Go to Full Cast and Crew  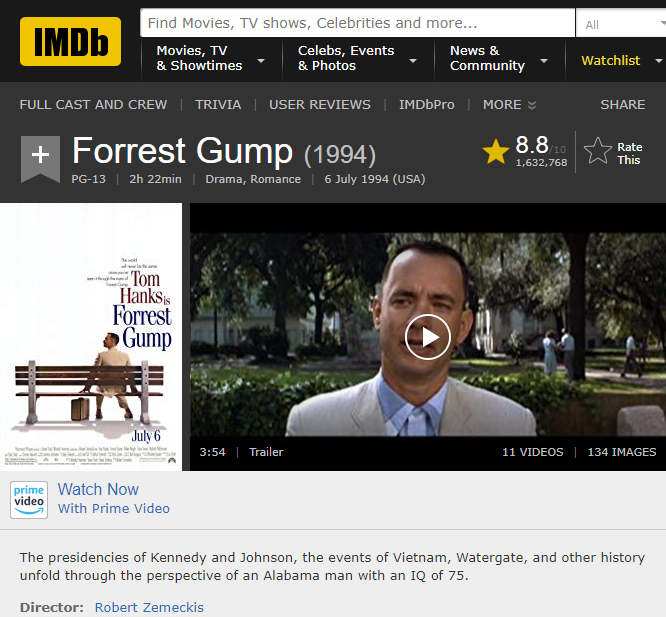[93, 105]
